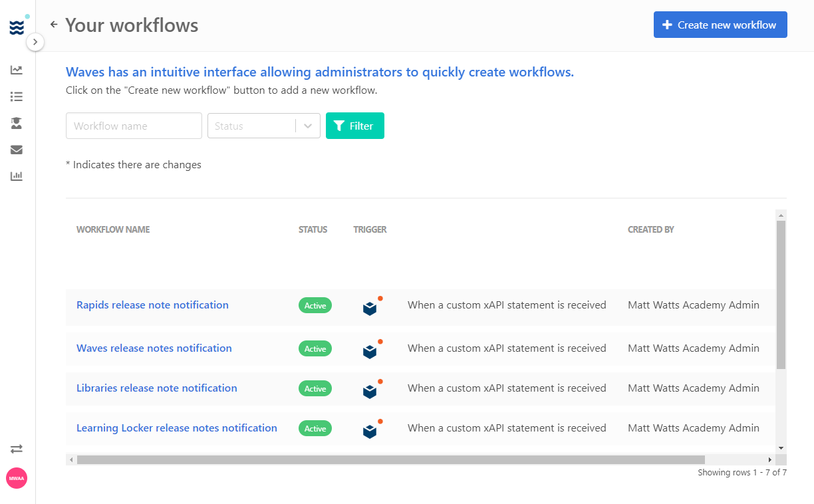Click Active badge in Learning Locker row
Image resolution: width=814 pixels, height=504 pixels.
pyautogui.click(x=315, y=429)
